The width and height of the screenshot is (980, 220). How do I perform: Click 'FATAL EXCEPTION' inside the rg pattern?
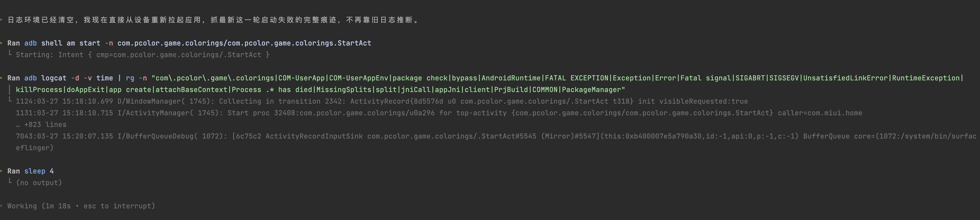[x=576, y=78]
